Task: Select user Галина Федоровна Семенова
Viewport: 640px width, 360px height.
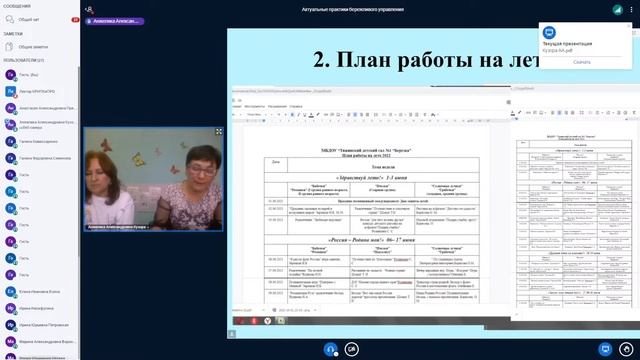Action: 40,158
